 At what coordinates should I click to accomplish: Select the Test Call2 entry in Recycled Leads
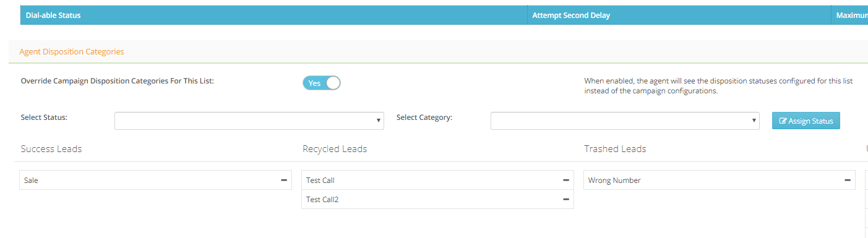point(437,199)
